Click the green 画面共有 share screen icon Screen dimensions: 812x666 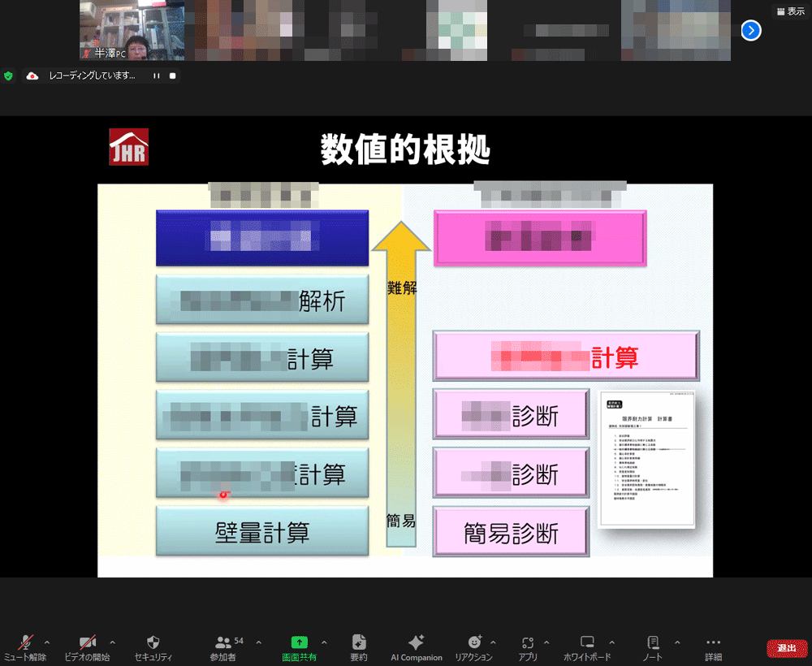pyautogui.click(x=299, y=643)
